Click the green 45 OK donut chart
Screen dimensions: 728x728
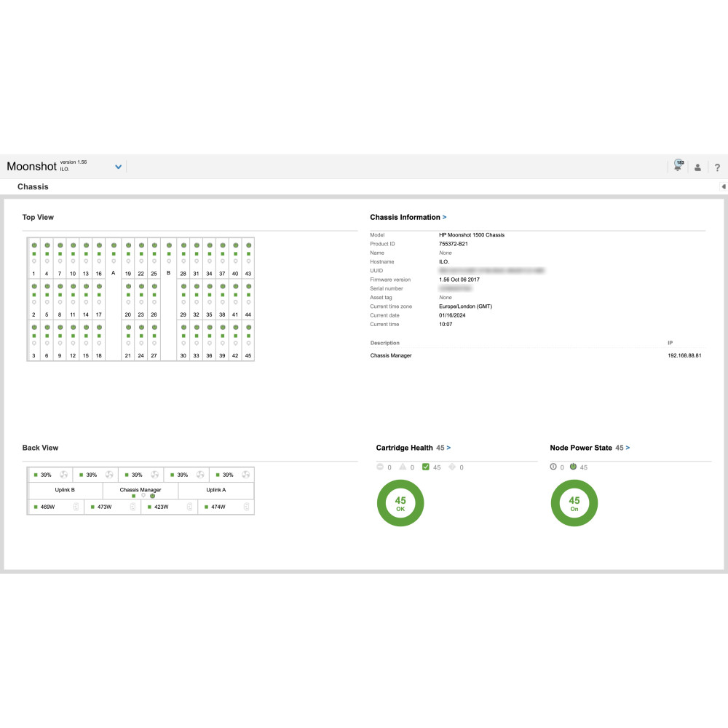coord(400,502)
